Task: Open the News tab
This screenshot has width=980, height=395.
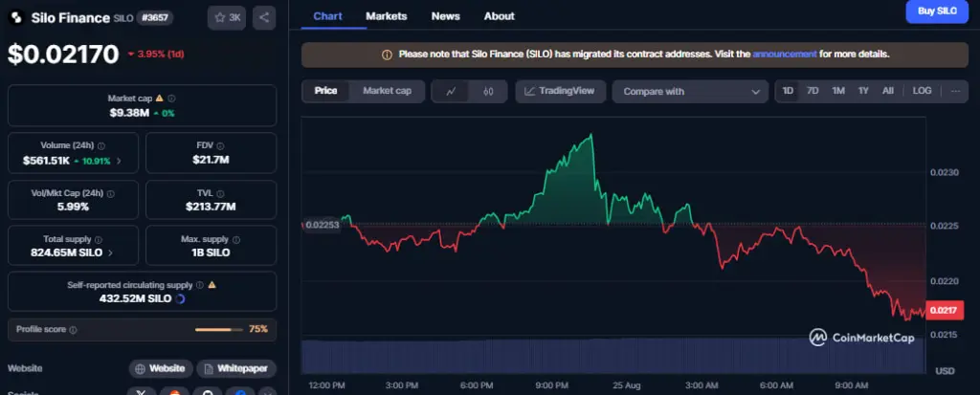Action: (x=446, y=16)
